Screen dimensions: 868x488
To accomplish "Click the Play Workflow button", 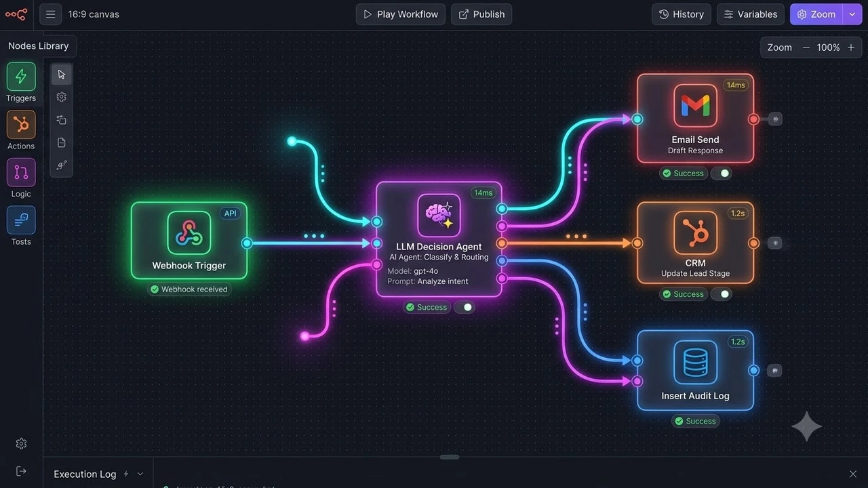I will pyautogui.click(x=401, y=14).
